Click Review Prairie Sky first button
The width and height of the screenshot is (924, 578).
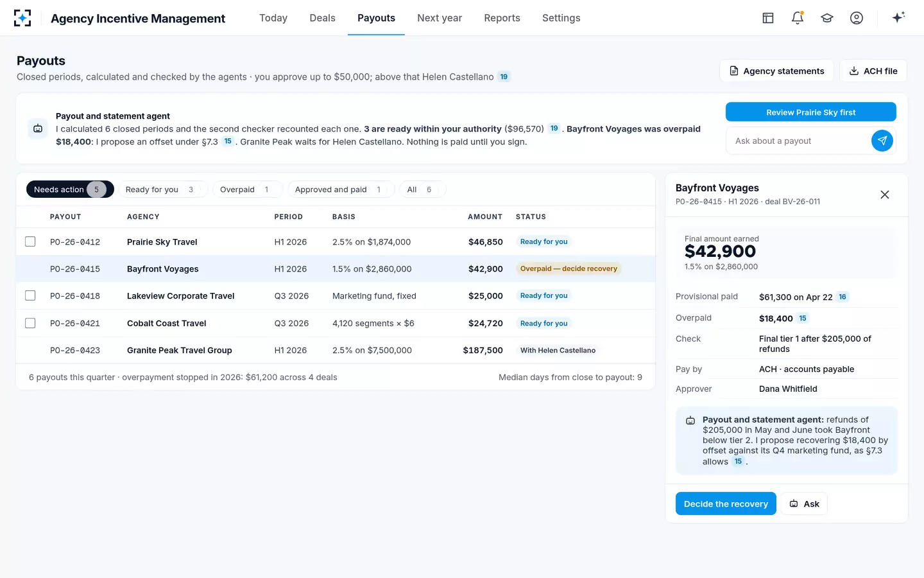[x=811, y=112]
